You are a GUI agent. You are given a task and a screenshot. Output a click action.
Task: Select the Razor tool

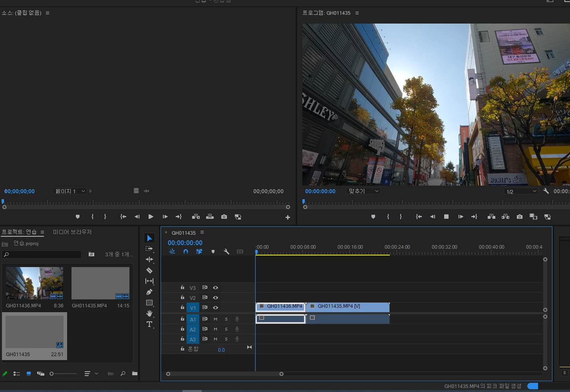click(x=149, y=270)
